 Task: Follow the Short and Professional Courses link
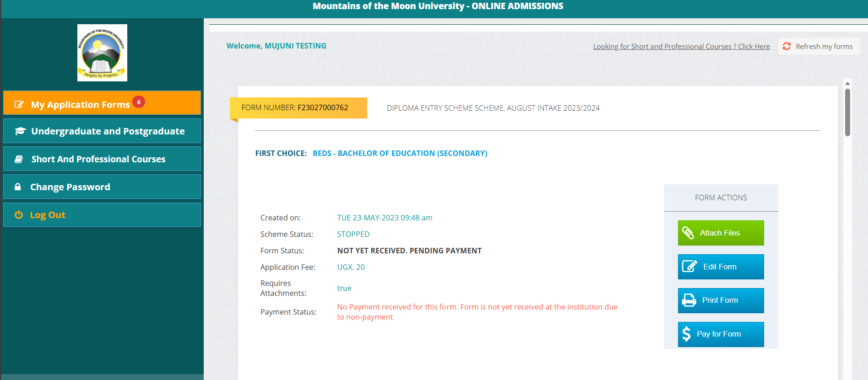click(681, 47)
